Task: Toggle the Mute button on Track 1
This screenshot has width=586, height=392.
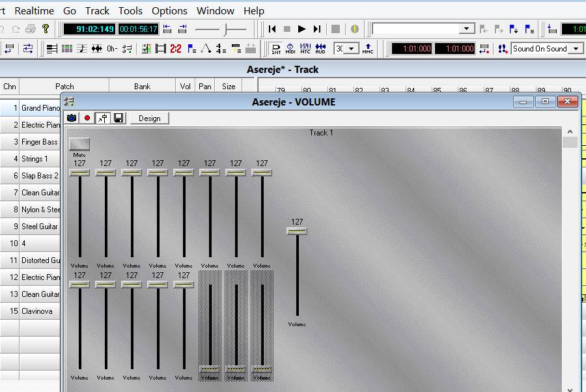Action: [x=79, y=144]
